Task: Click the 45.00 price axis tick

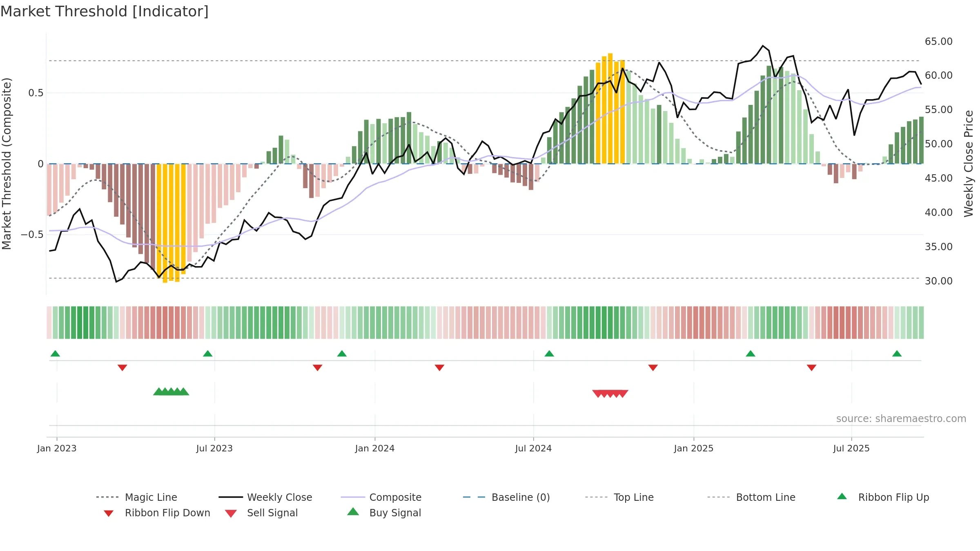Action: click(938, 178)
